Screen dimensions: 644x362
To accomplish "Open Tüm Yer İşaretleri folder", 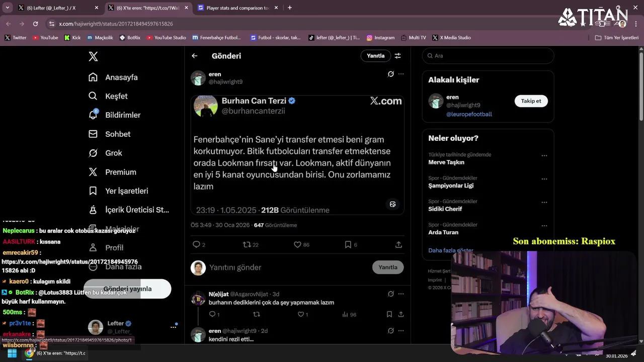I will (x=617, y=38).
